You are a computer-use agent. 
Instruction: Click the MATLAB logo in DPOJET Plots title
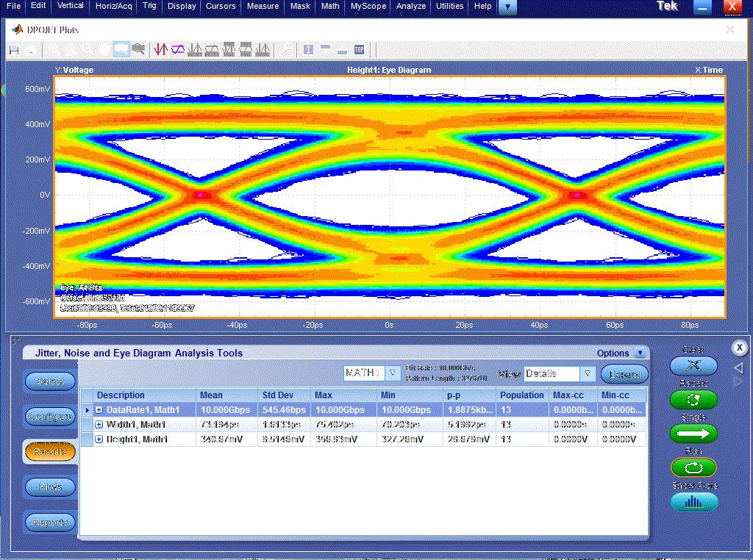[18, 29]
